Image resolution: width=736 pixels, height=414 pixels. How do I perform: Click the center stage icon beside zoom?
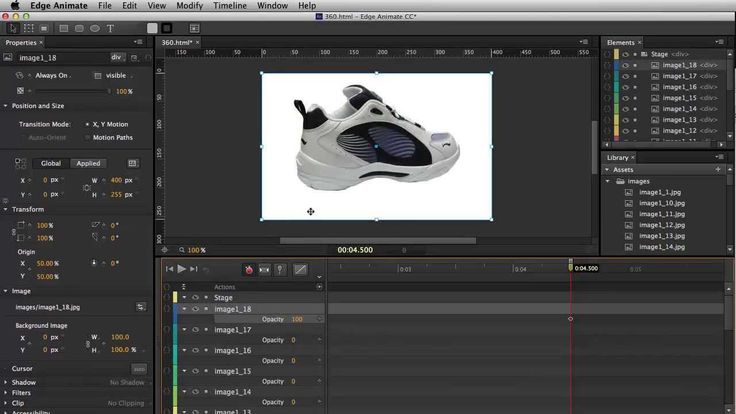point(165,250)
